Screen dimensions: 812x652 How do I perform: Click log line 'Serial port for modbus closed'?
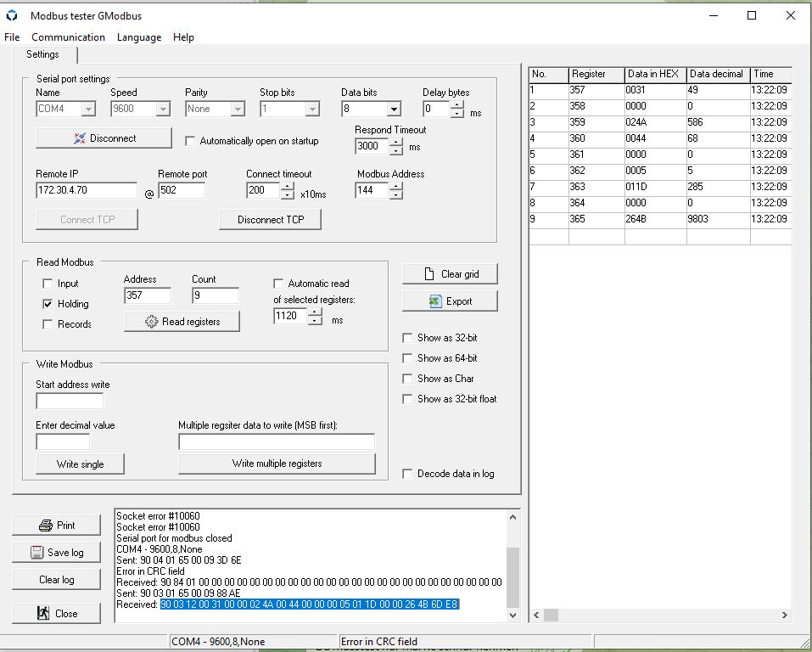coord(174,538)
